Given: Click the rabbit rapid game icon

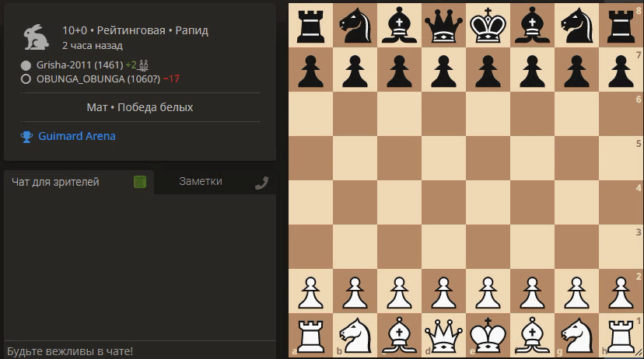Looking at the screenshot, I should tap(36, 37).
